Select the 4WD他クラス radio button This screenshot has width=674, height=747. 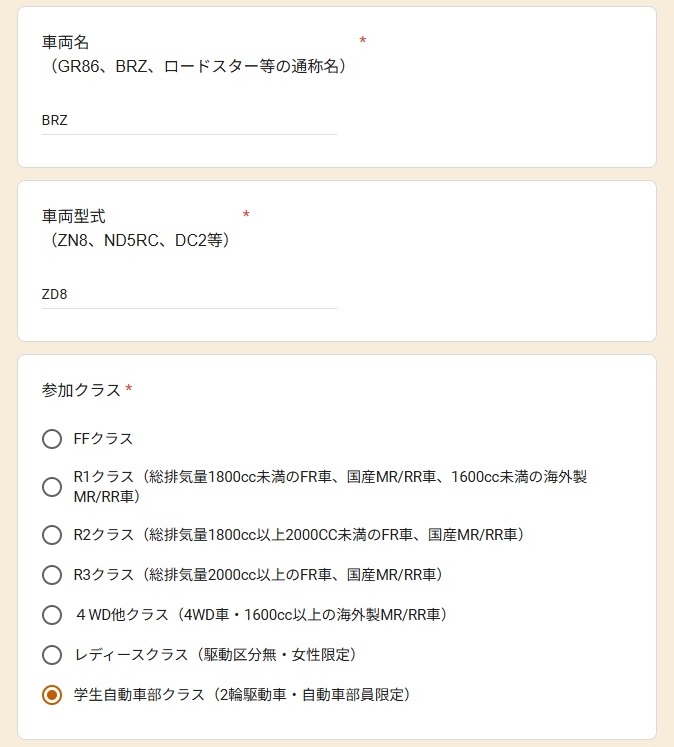pos(52,615)
